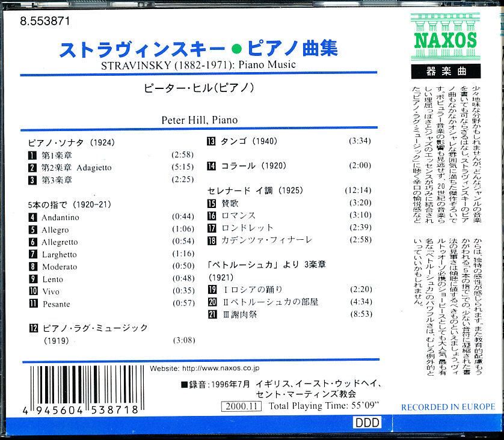Click catalog number 8.553871

pyautogui.click(x=45, y=21)
